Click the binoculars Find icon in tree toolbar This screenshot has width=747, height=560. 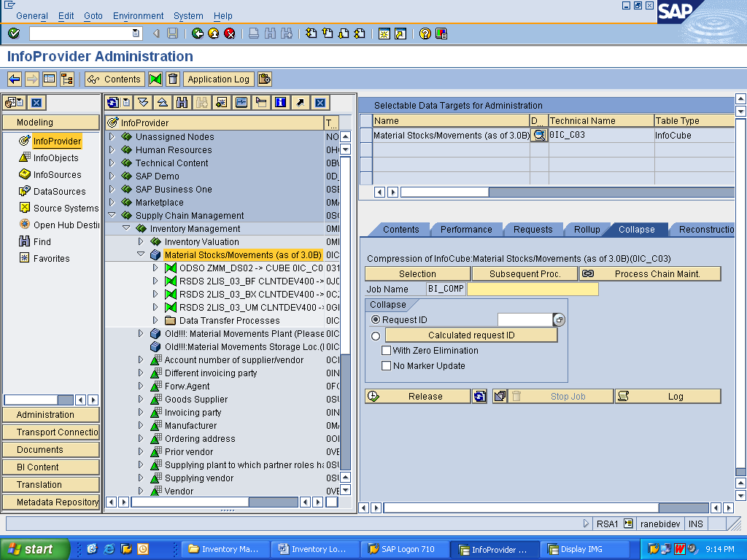pyautogui.click(x=182, y=102)
